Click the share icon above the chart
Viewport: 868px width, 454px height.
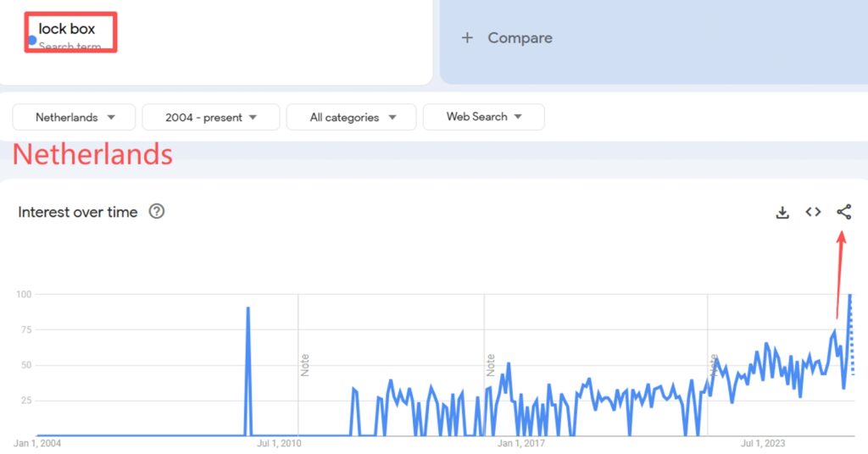(x=843, y=212)
